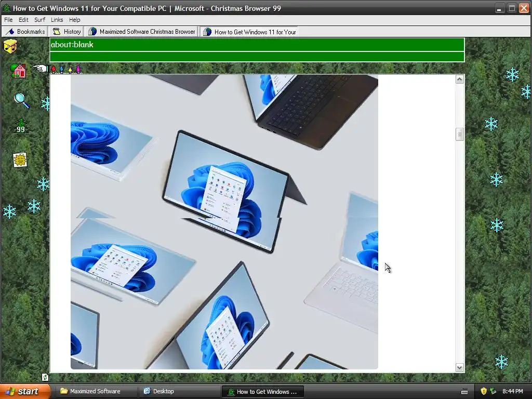The height and width of the screenshot is (399, 532).
Task: Open the Surf menu
Action: [39, 20]
